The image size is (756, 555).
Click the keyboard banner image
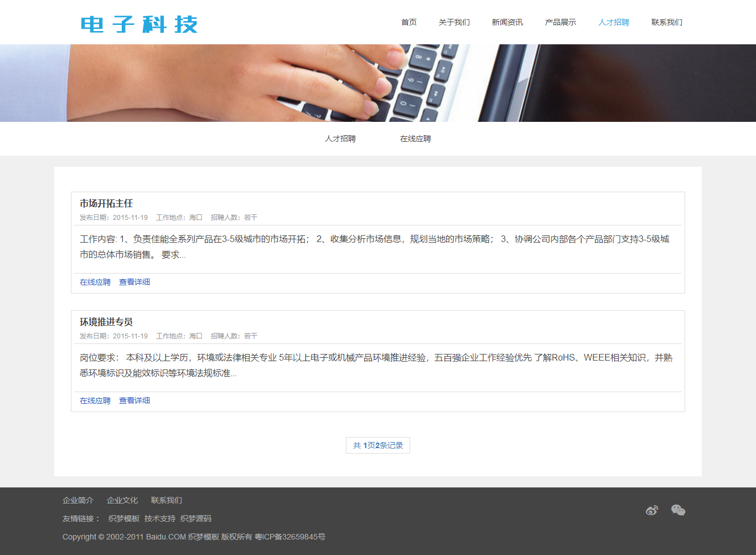[x=378, y=83]
